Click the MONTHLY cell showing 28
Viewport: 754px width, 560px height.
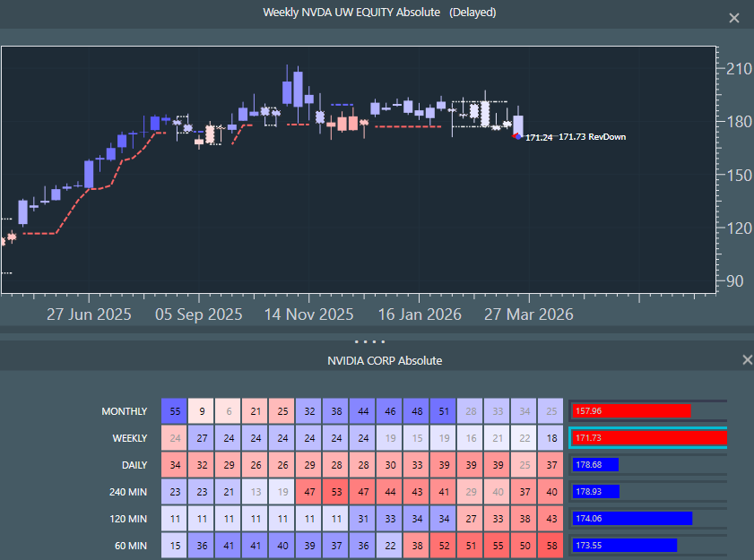click(471, 411)
